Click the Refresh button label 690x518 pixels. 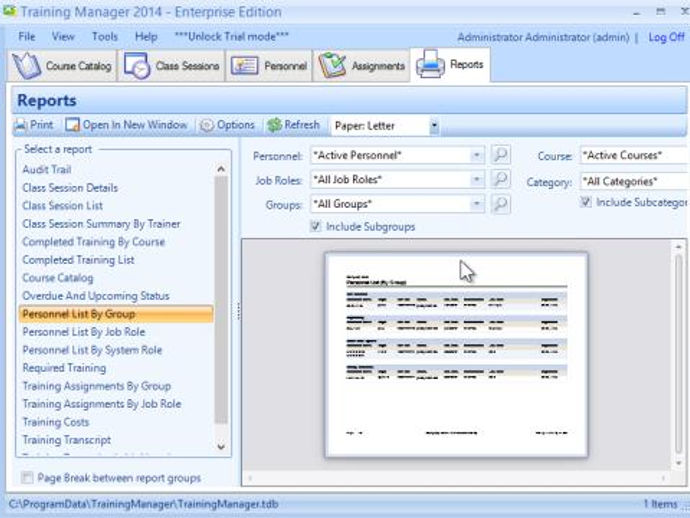click(x=302, y=125)
